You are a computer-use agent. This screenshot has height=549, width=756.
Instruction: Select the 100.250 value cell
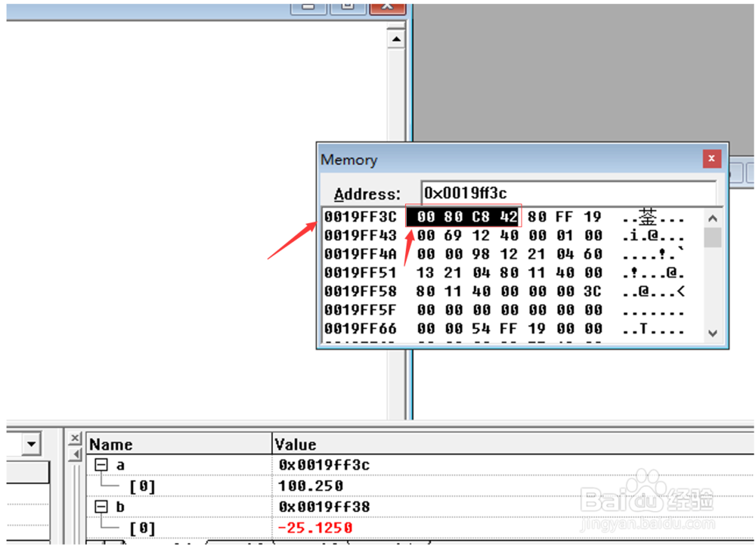click(311, 485)
